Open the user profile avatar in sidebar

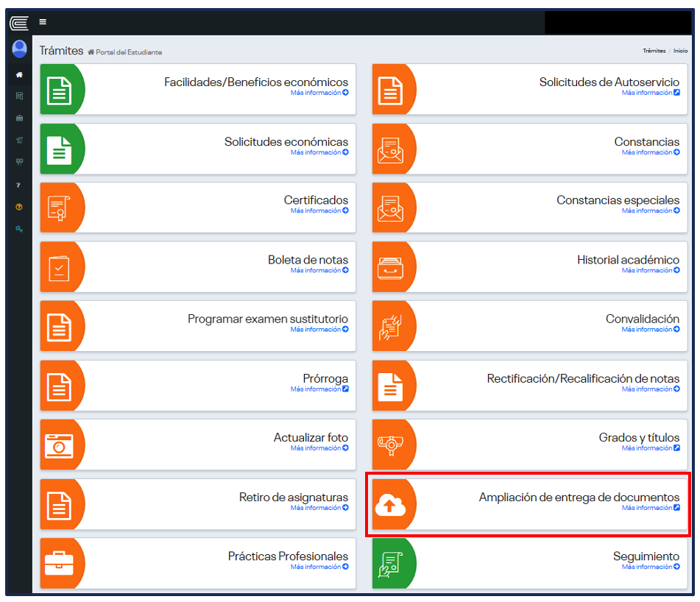20,49
